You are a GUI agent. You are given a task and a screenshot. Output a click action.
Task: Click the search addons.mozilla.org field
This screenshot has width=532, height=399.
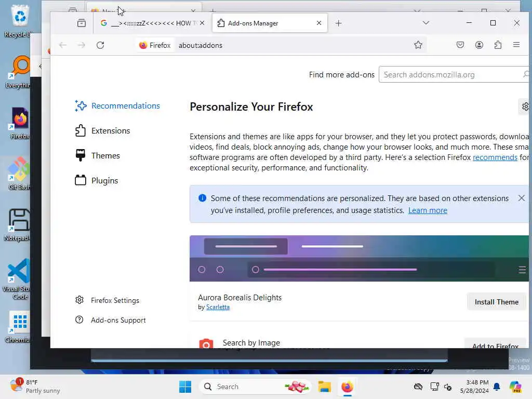454,75
